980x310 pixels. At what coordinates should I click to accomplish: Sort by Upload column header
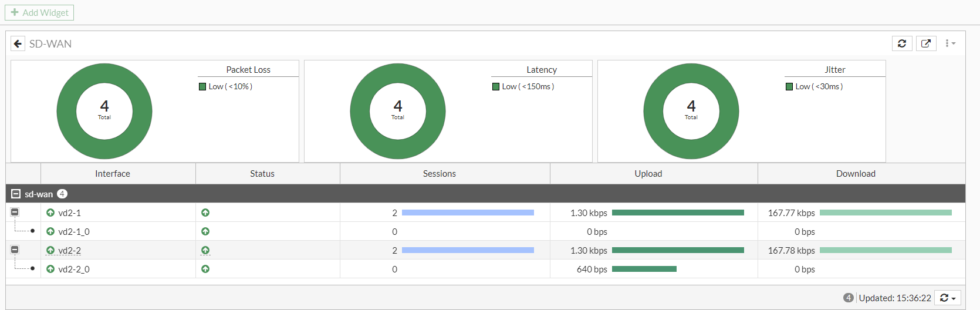pos(654,174)
